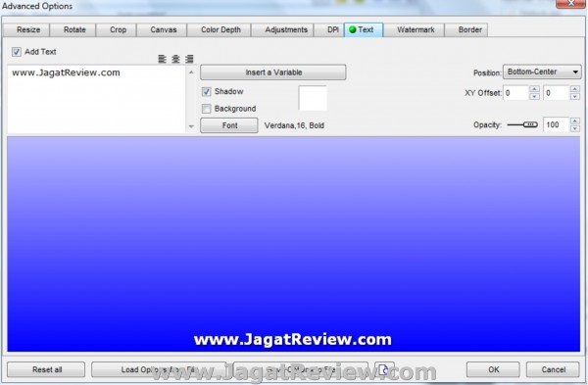Image resolution: width=588 pixels, height=385 pixels.
Task: Open the Font chooser button
Action: tap(229, 125)
